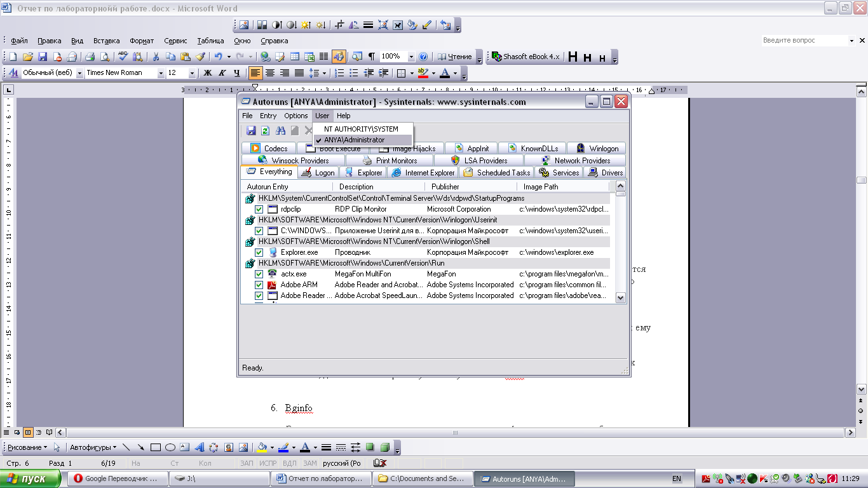Screen dimensions: 868x488
Task: Expand the Автофигуры shapes menu
Action: point(93,447)
